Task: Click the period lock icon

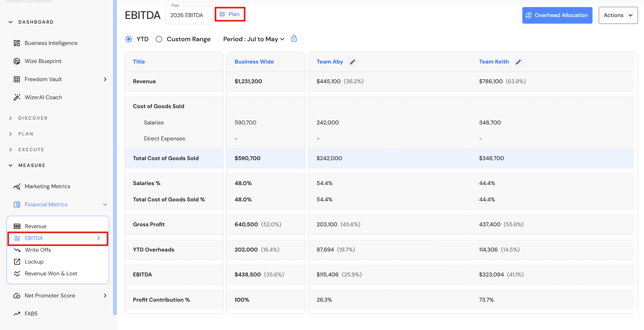Action: (294, 39)
